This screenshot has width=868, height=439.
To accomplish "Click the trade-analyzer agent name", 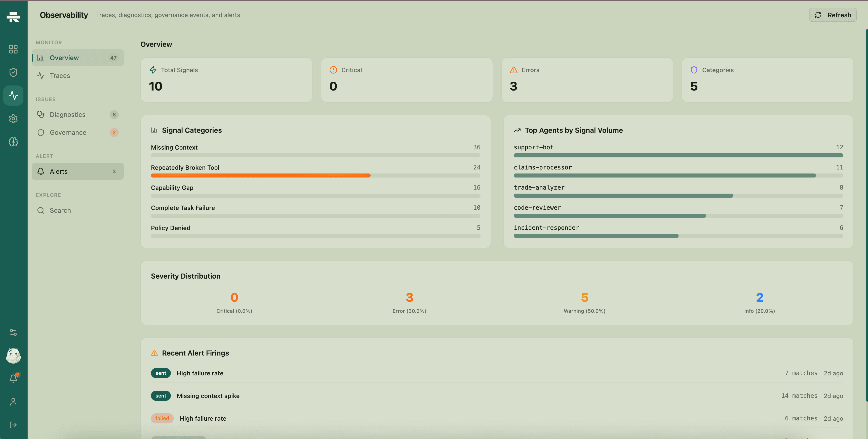I will click(x=539, y=188).
